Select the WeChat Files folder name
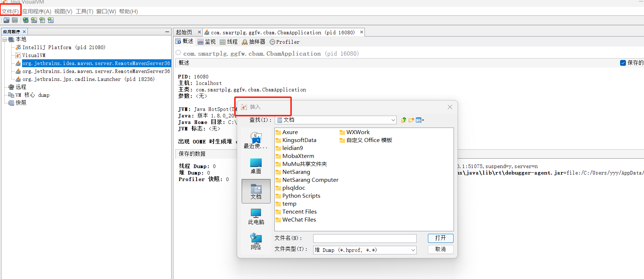The height and width of the screenshot is (279, 644). tap(299, 220)
